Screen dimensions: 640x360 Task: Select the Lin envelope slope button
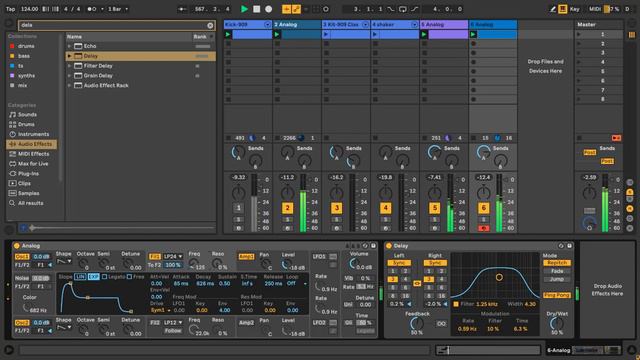80,277
